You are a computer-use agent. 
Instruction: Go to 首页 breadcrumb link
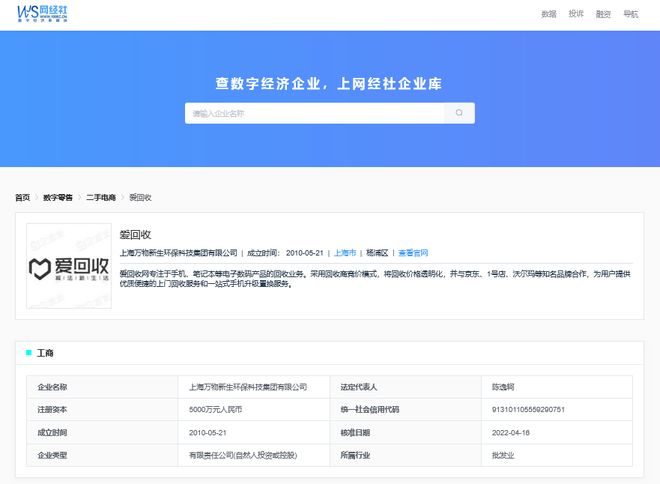22,198
